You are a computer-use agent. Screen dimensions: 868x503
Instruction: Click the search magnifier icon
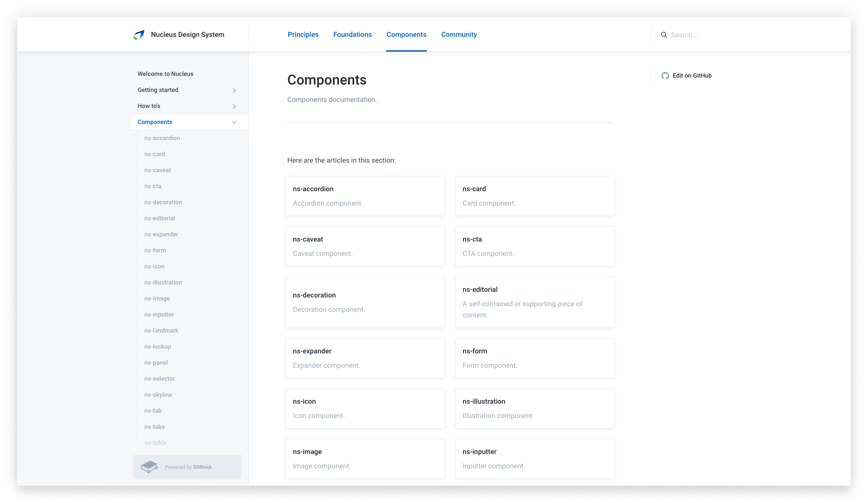tap(664, 35)
